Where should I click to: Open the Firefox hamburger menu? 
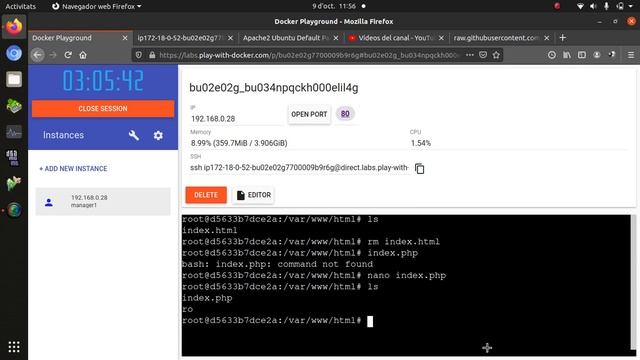(631, 55)
